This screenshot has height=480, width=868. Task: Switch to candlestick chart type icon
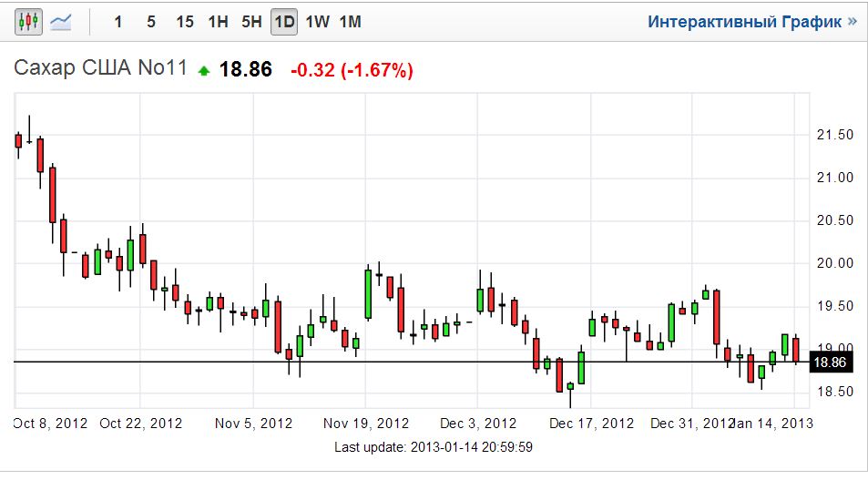(28, 22)
